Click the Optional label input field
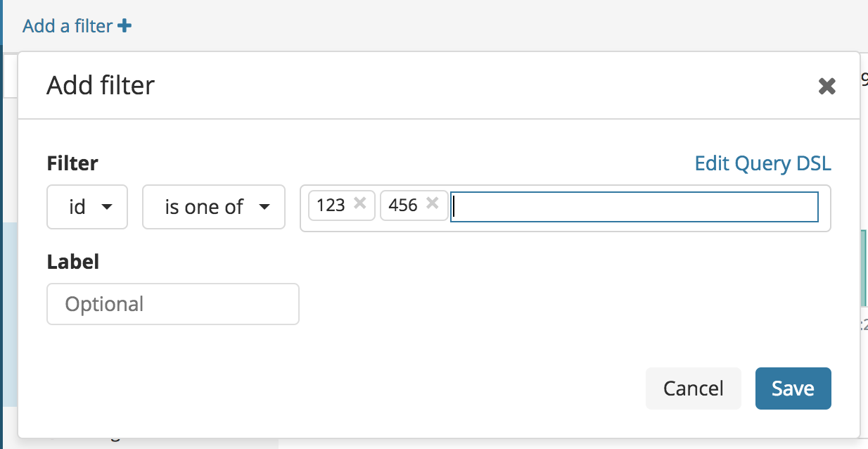The image size is (868, 449). point(173,304)
